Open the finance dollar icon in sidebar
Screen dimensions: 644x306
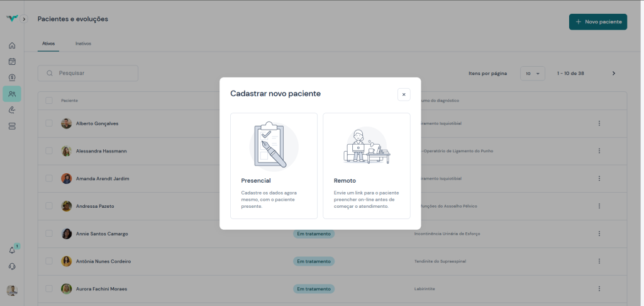(x=12, y=77)
